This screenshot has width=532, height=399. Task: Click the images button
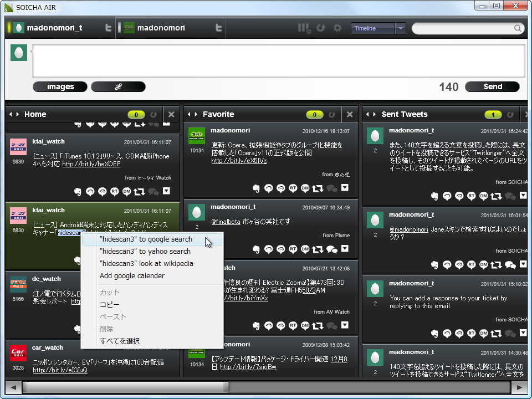60,87
